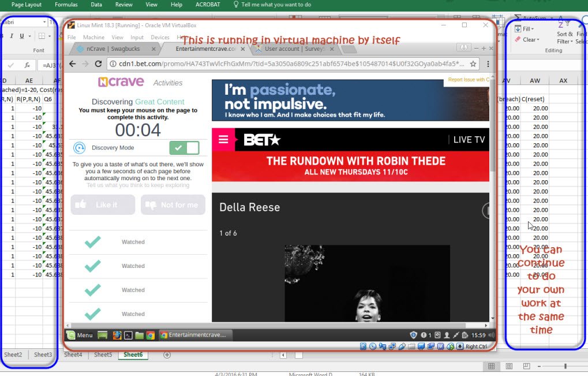Go back in the Chrome browser
The height and width of the screenshot is (376, 588).
73,64
